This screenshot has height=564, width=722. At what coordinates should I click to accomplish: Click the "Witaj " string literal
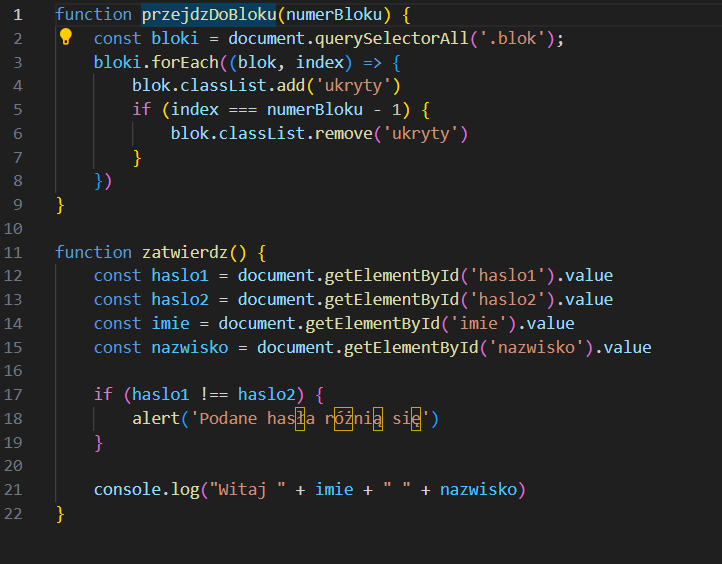247,490
